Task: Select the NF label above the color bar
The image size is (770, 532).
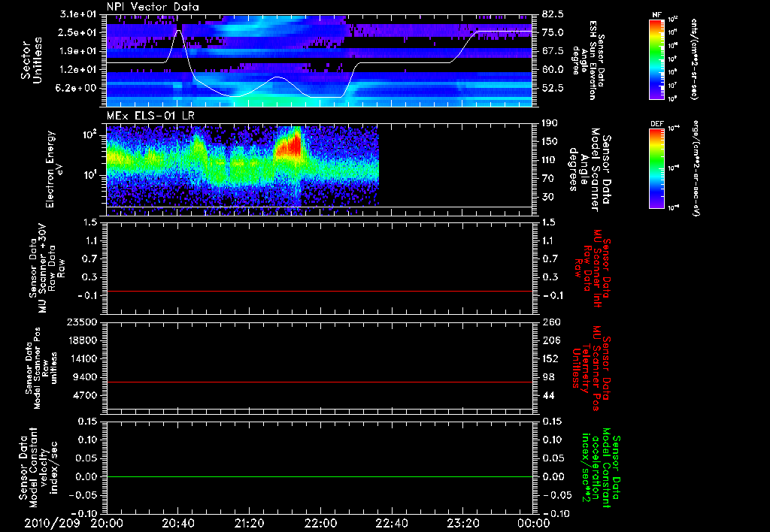Action: tap(656, 15)
